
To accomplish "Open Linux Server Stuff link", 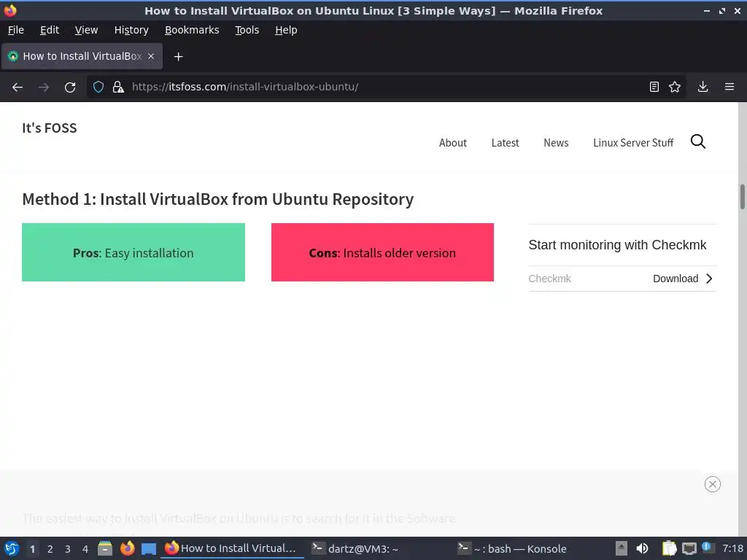I will pyautogui.click(x=633, y=143).
